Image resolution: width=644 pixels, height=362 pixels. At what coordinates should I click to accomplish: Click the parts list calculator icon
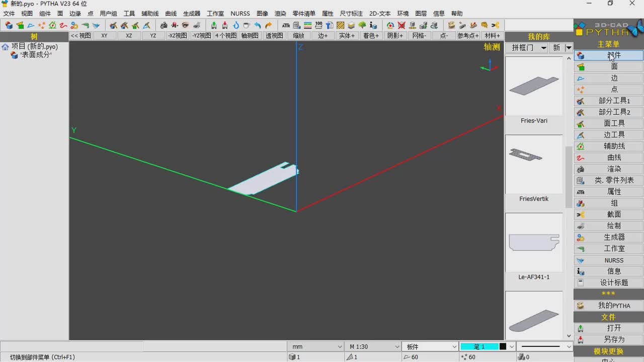tap(297, 25)
